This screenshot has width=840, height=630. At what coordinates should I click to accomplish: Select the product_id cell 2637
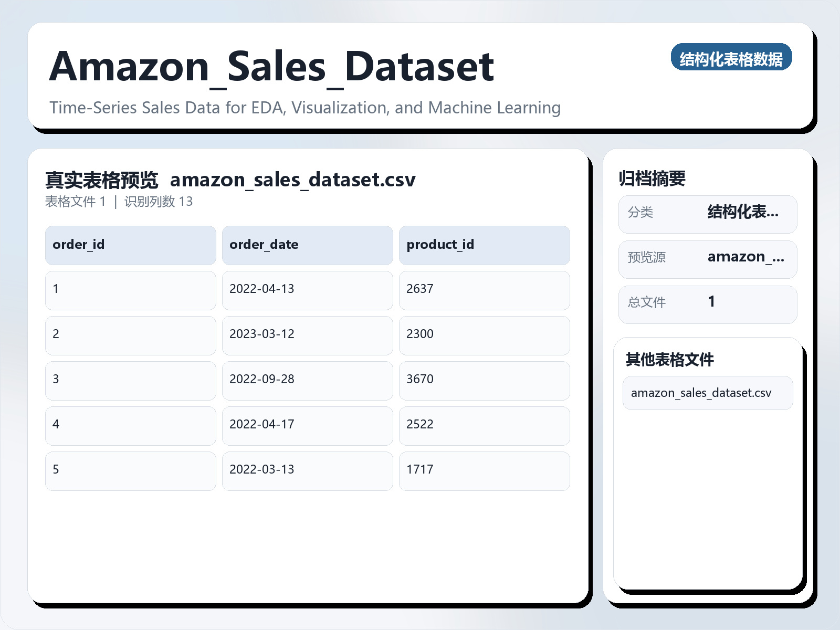click(x=485, y=289)
